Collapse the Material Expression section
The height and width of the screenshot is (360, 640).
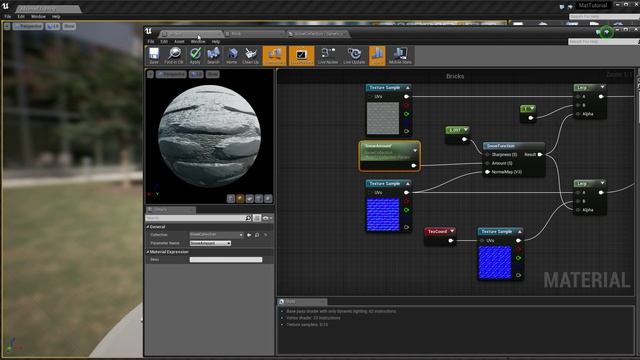click(148, 252)
